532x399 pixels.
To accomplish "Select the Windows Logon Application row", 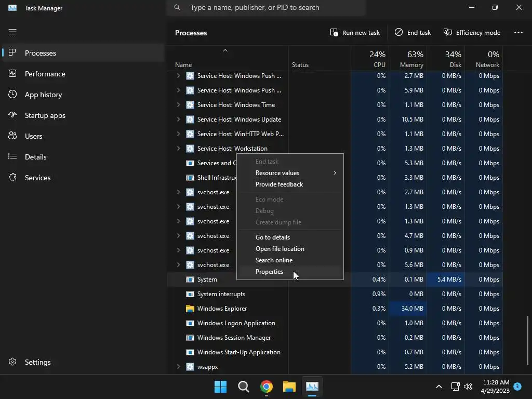I will coord(335,323).
